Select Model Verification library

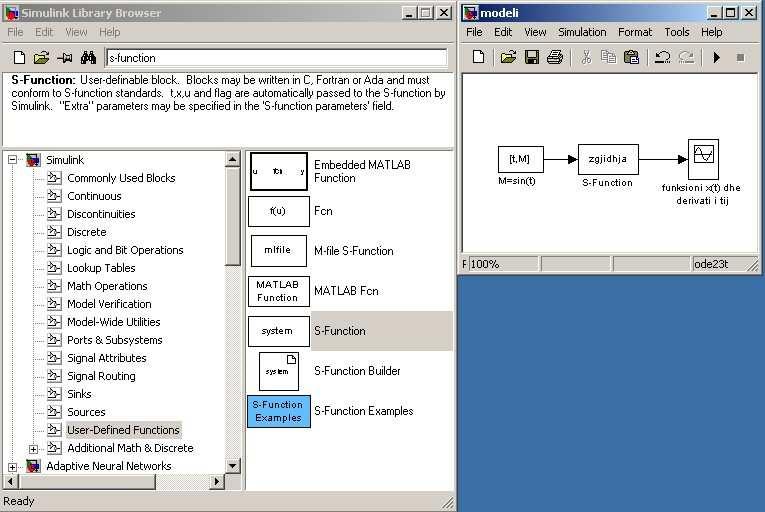click(109, 304)
